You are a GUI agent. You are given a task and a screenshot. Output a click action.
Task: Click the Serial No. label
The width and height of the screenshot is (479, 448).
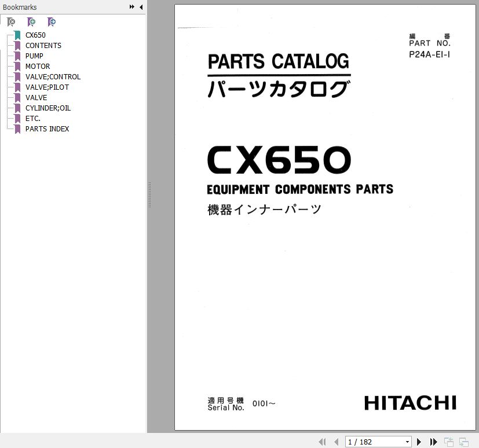(226, 407)
